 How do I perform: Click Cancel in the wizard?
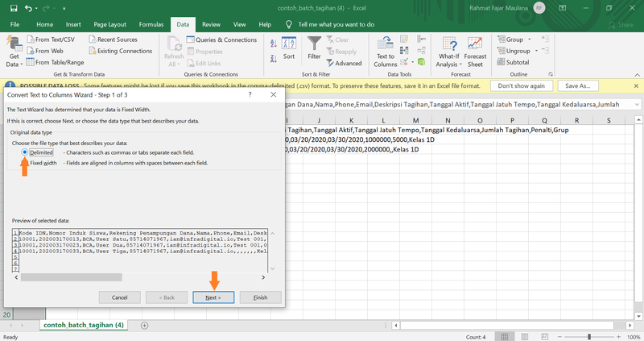(119, 297)
